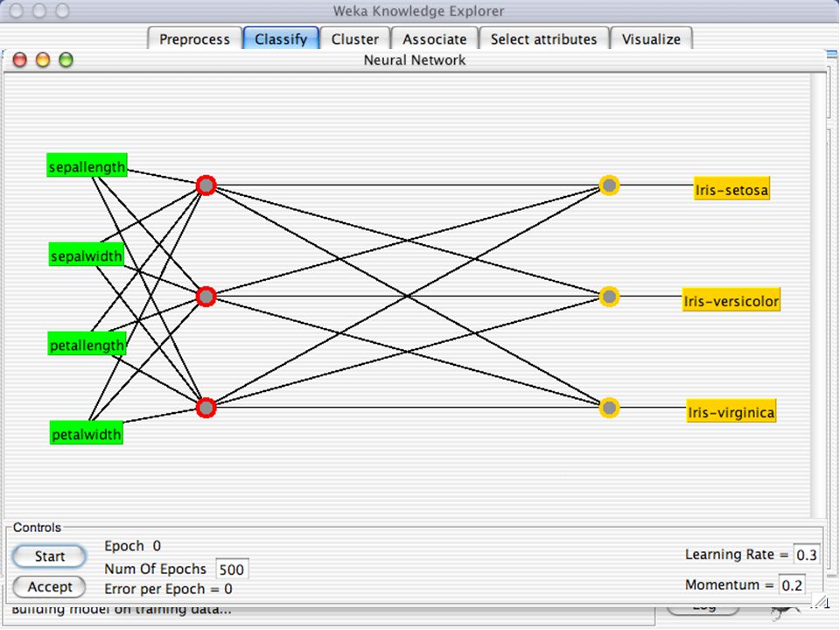
Task: Edit the Momentum value field
Action: coord(792,585)
